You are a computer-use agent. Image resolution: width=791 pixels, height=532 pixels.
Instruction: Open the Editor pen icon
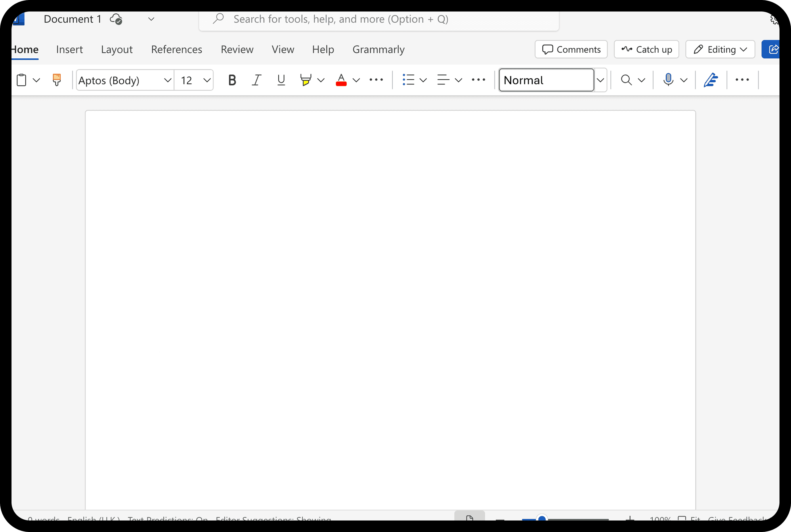710,80
